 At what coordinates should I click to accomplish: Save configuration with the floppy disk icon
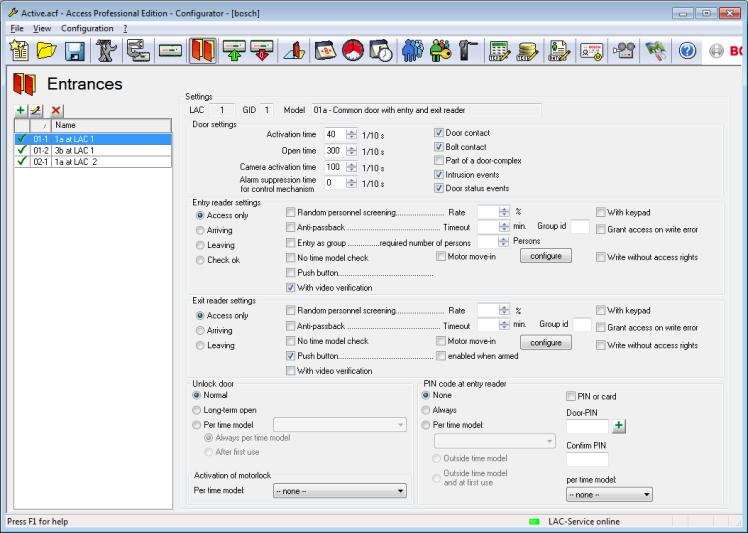75,51
